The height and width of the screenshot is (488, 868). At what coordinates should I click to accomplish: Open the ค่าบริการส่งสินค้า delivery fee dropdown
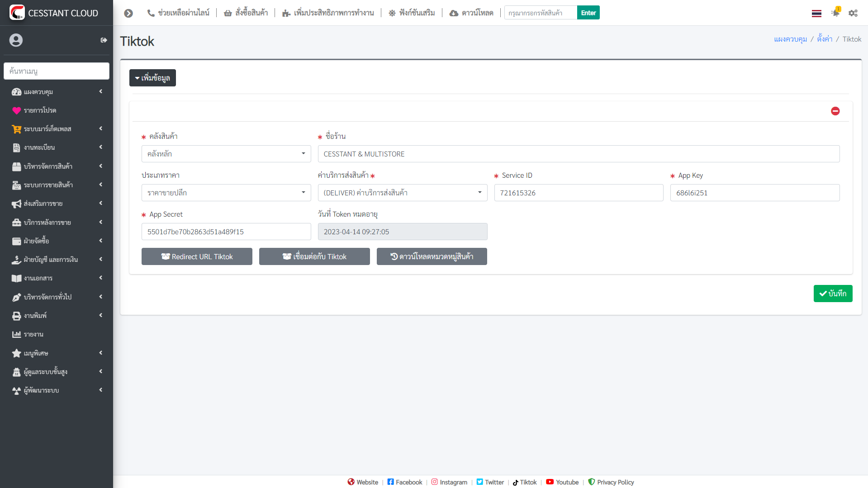[x=403, y=193]
